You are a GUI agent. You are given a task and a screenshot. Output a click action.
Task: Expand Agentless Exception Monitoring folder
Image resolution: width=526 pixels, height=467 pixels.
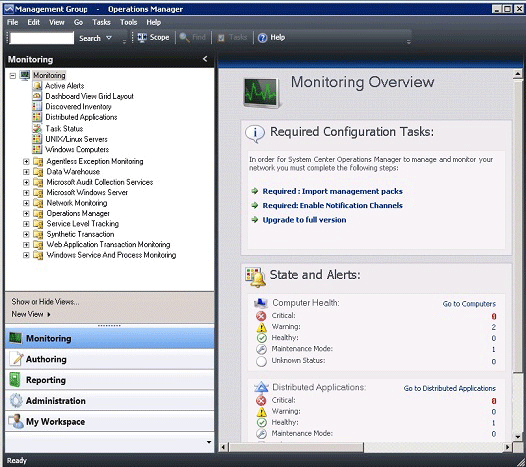(x=26, y=162)
